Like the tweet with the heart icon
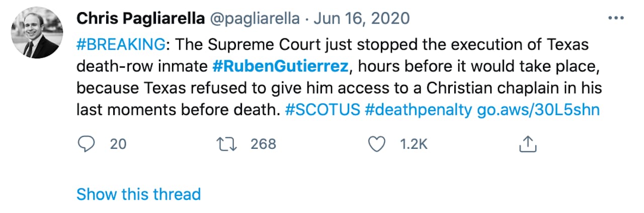The image size is (644, 213). point(376,145)
